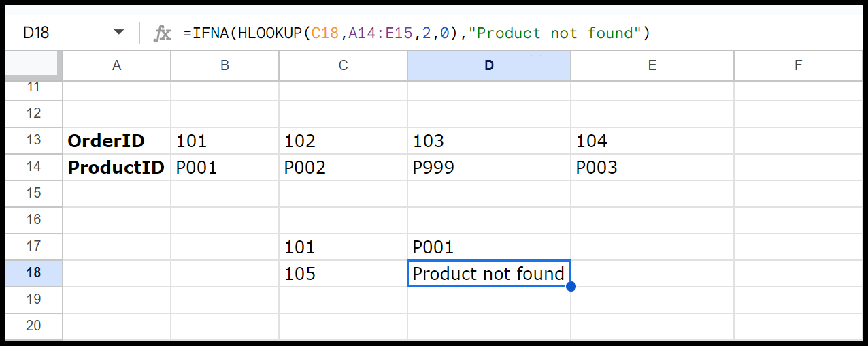Select row 13 header
The height and width of the screenshot is (346, 868).
coord(33,140)
